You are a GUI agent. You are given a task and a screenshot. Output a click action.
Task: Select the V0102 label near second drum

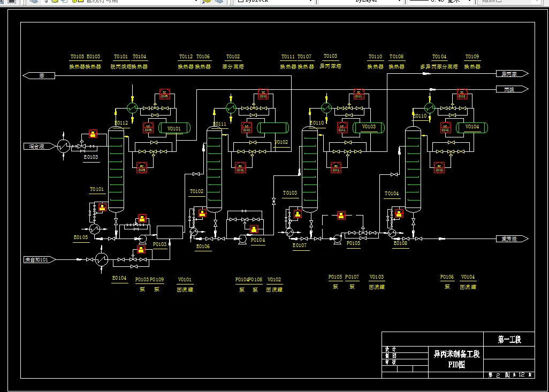point(281,142)
